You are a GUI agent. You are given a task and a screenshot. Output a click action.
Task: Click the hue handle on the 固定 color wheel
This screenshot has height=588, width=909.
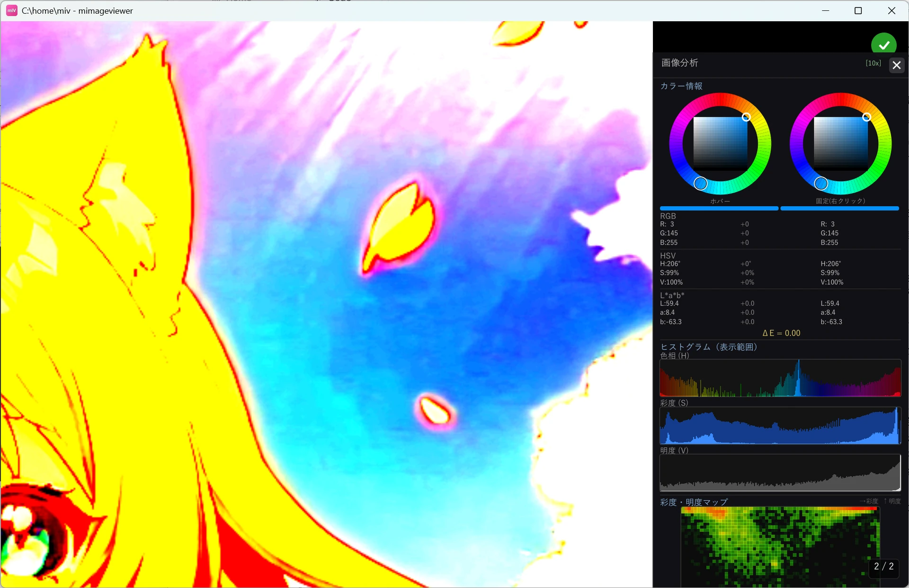(821, 183)
